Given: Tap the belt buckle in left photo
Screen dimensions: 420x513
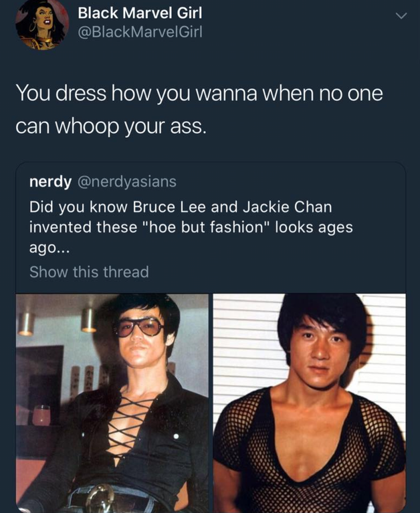Looking at the screenshot, I should (x=101, y=498).
